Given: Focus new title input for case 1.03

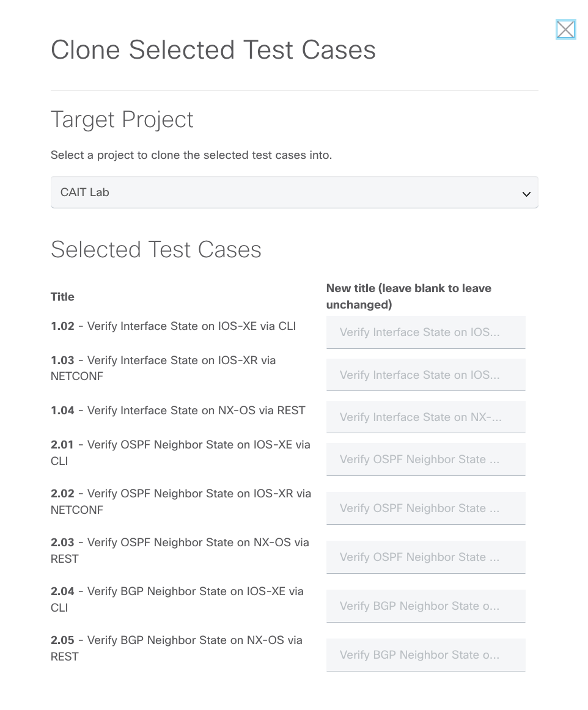Looking at the screenshot, I should pyautogui.click(x=425, y=375).
